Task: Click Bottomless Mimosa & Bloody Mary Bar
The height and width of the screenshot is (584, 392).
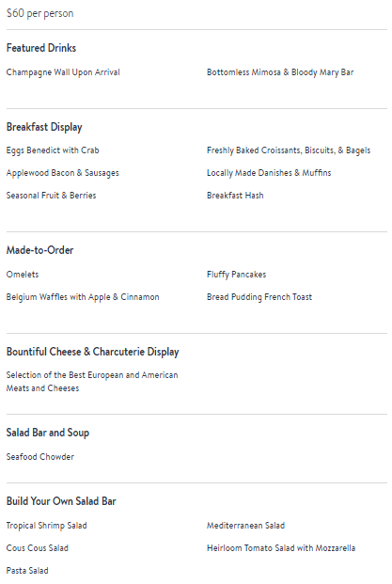Action: pyautogui.click(x=280, y=72)
